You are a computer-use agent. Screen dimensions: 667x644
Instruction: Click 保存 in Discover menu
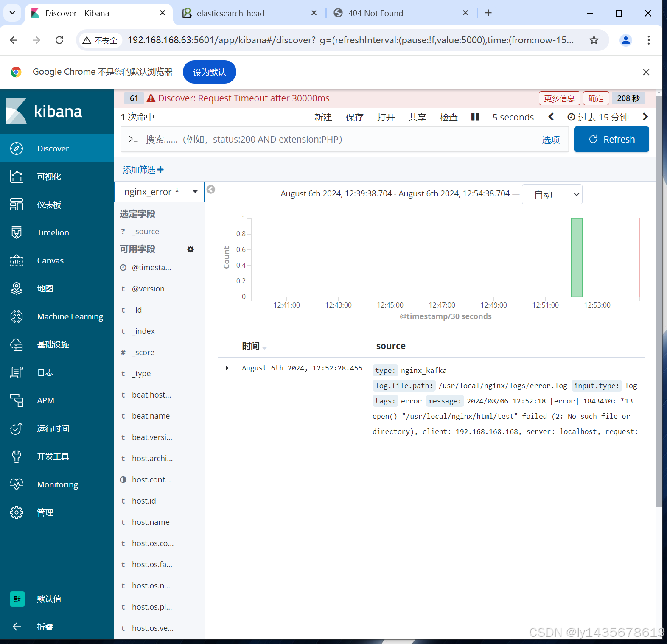(354, 117)
